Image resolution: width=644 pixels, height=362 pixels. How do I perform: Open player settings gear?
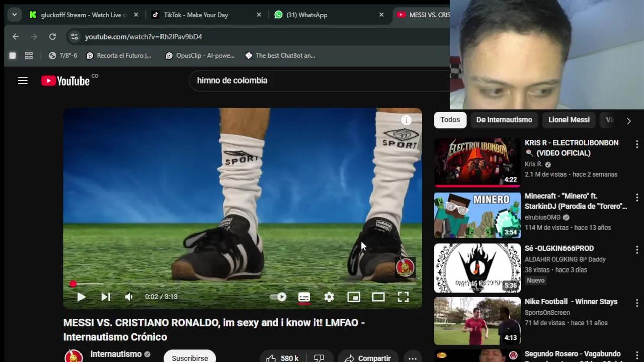[329, 297]
